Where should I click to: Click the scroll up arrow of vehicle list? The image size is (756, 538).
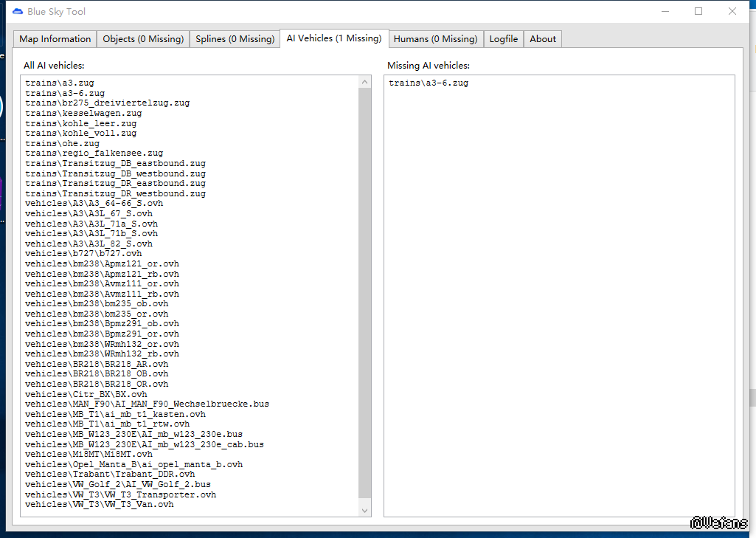(x=365, y=82)
